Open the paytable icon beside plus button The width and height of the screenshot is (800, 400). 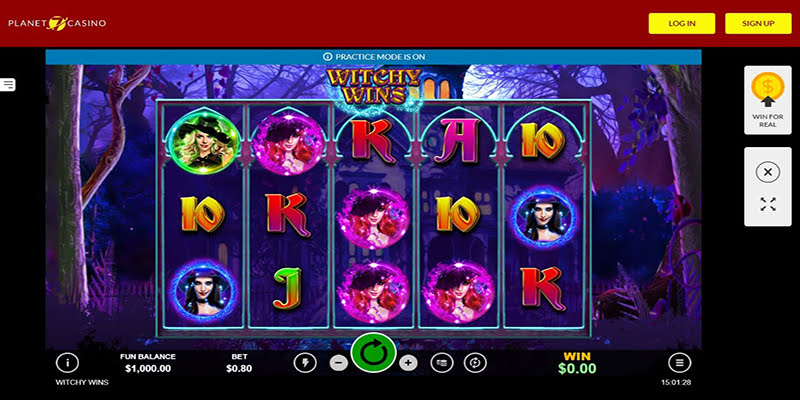point(441,363)
